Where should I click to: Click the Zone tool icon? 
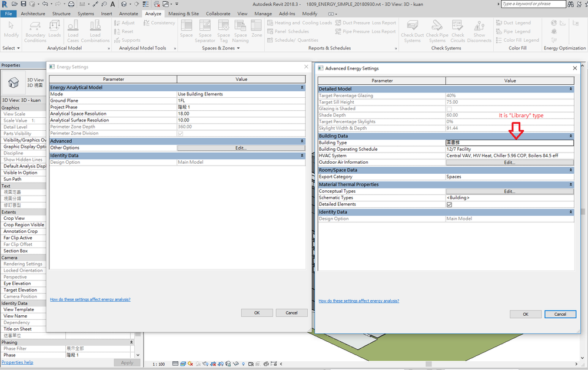(257, 29)
